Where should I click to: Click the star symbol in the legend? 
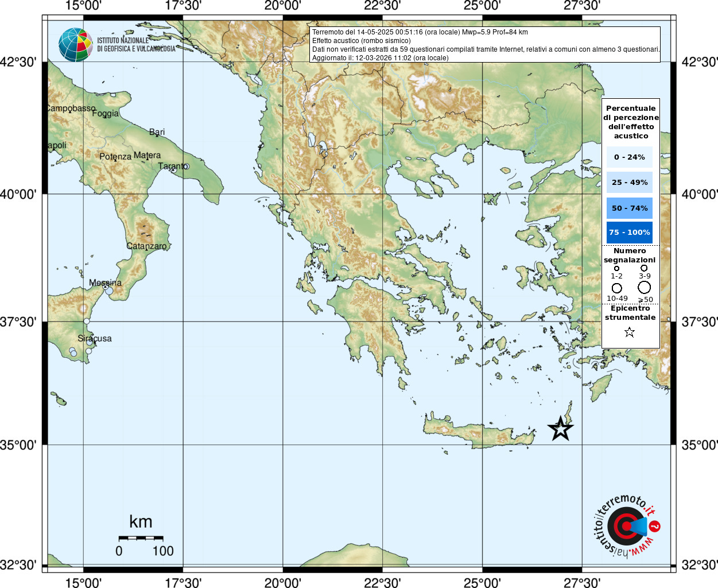[x=630, y=332]
